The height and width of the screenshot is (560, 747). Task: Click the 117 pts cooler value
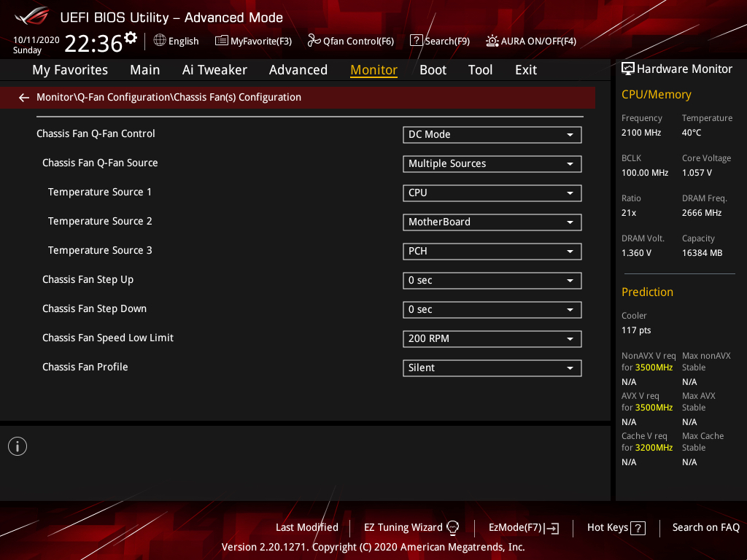click(636, 330)
